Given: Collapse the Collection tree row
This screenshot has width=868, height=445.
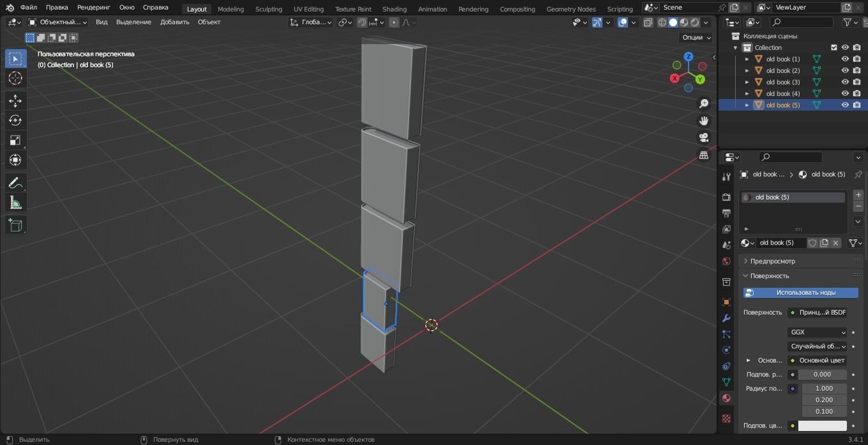Looking at the screenshot, I should coord(735,47).
